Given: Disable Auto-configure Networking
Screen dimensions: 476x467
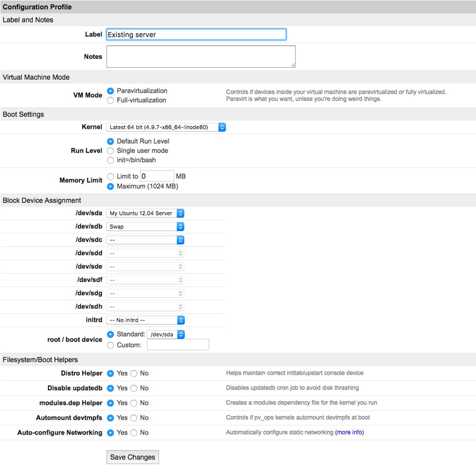Looking at the screenshot, I should pos(134,433).
